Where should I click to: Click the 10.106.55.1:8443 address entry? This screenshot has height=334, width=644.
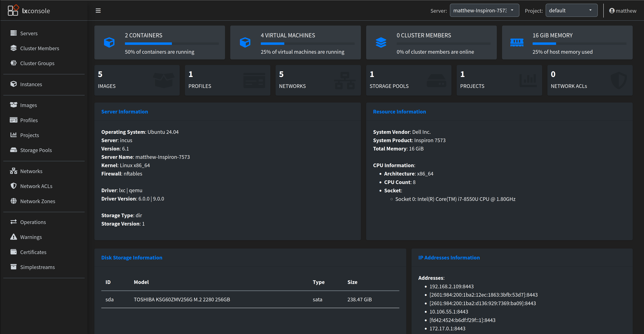449,312
